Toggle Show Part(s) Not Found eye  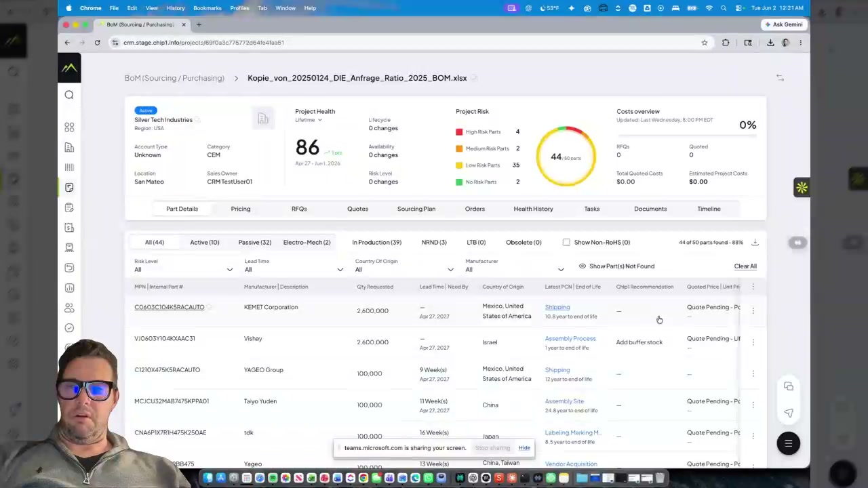pyautogui.click(x=582, y=266)
